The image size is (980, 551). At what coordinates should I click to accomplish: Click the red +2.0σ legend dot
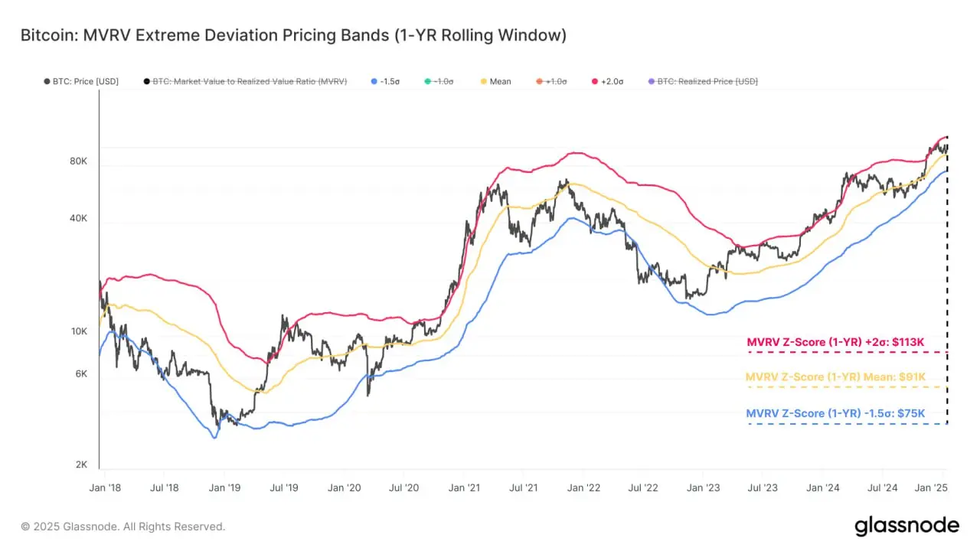tap(595, 81)
